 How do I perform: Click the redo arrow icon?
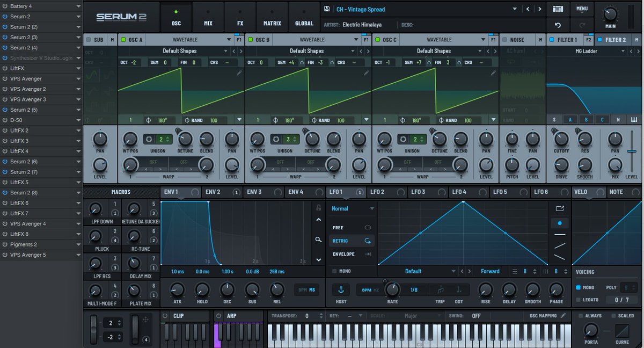pyautogui.click(x=582, y=25)
